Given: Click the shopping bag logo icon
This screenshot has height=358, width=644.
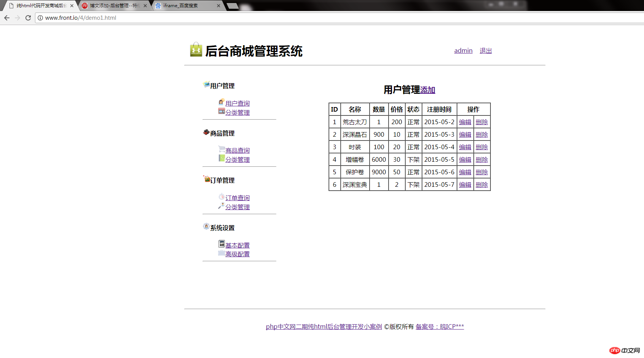Looking at the screenshot, I should tap(196, 50).
